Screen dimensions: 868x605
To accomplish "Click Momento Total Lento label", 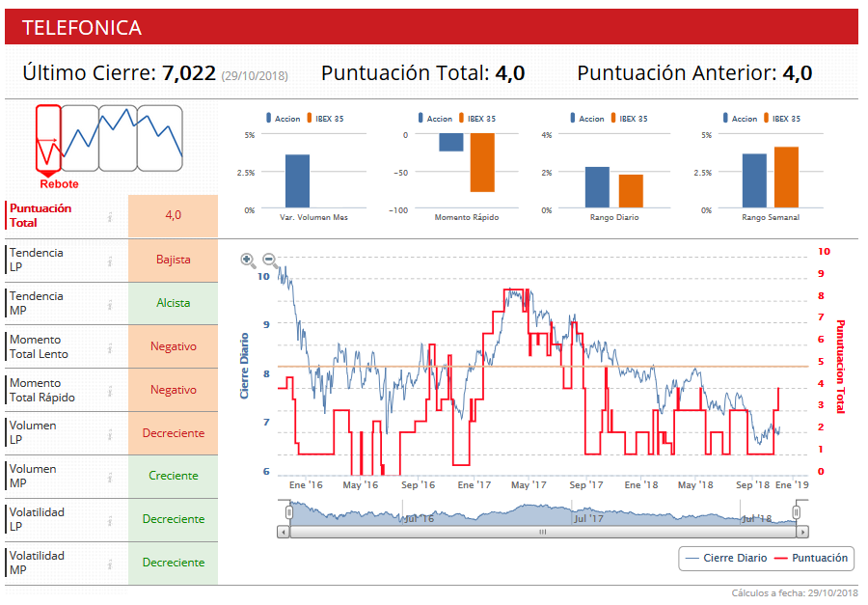I will pyautogui.click(x=39, y=346).
